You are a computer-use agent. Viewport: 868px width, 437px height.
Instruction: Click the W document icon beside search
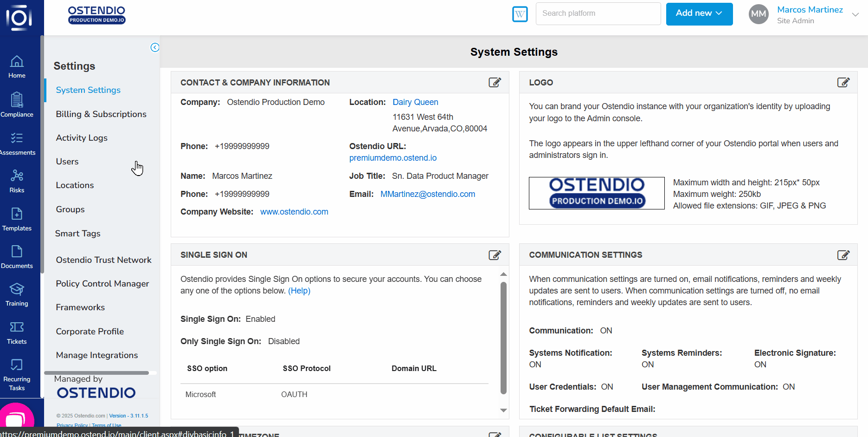point(520,14)
